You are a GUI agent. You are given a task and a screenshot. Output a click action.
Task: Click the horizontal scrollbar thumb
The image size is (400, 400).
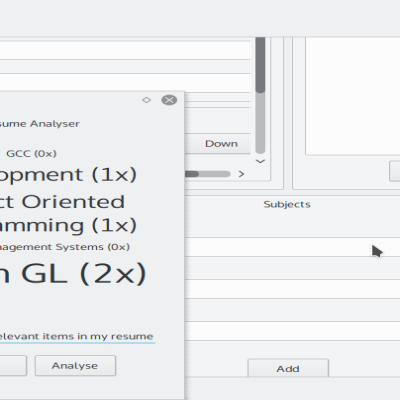click(192, 174)
